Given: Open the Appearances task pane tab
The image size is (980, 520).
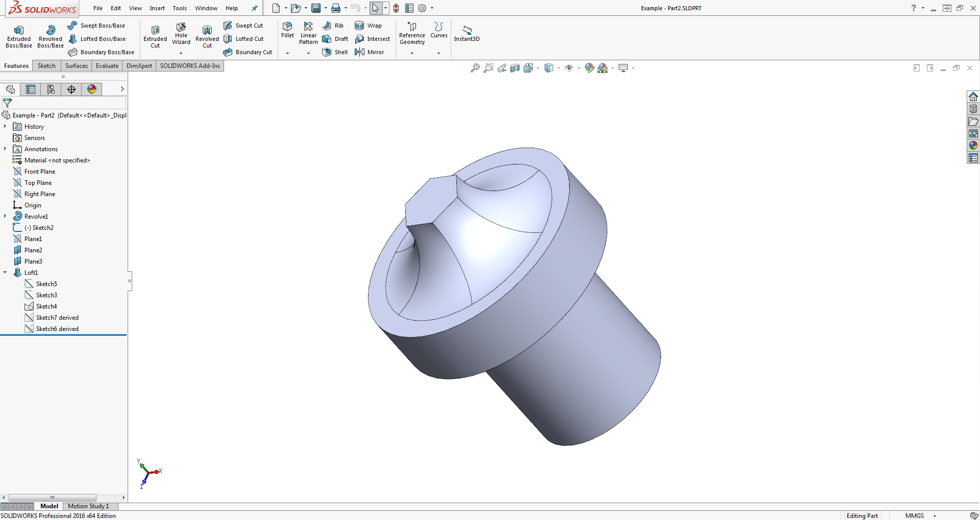Looking at the screenshot, I should point(973,146).
